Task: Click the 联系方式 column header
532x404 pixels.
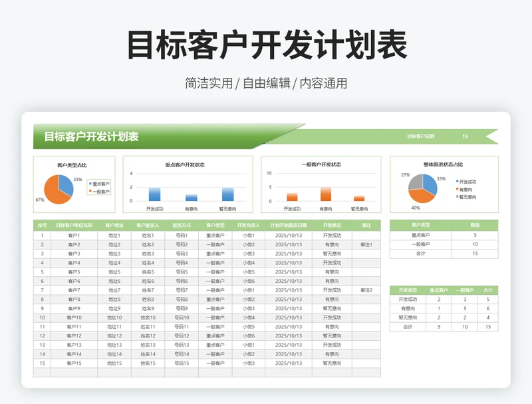Action: (182, 225)
